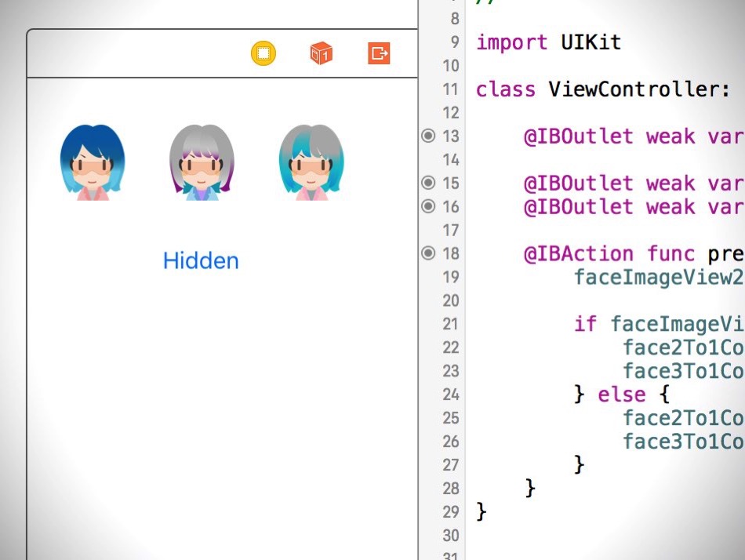Click the @IBOutlet declaration on line 16
The image size is (745, 560).
coord(634,207)
